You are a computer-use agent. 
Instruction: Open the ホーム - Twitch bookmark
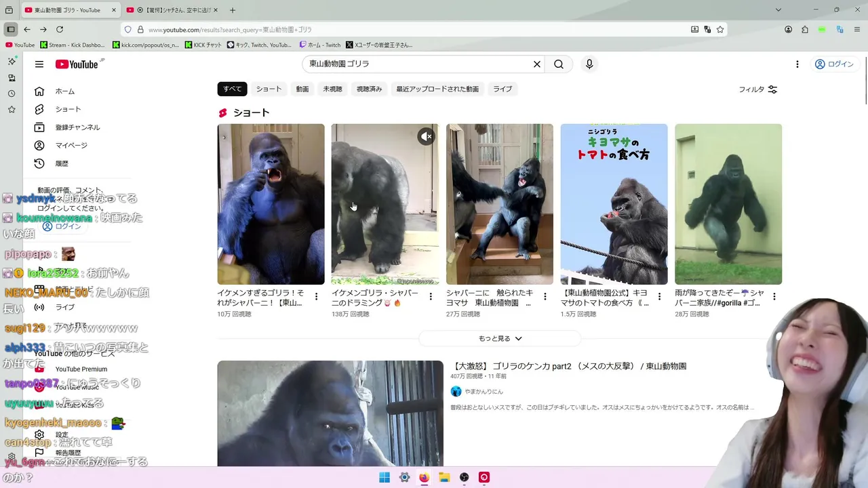(319, 45)
